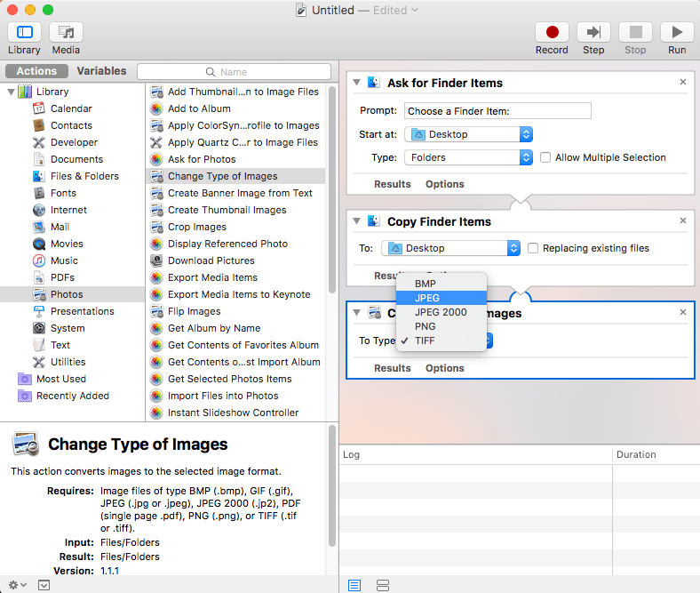Choose JPEG from the type menu
Viewport: 700px width, 593px height.
click(x=441, y=298)
